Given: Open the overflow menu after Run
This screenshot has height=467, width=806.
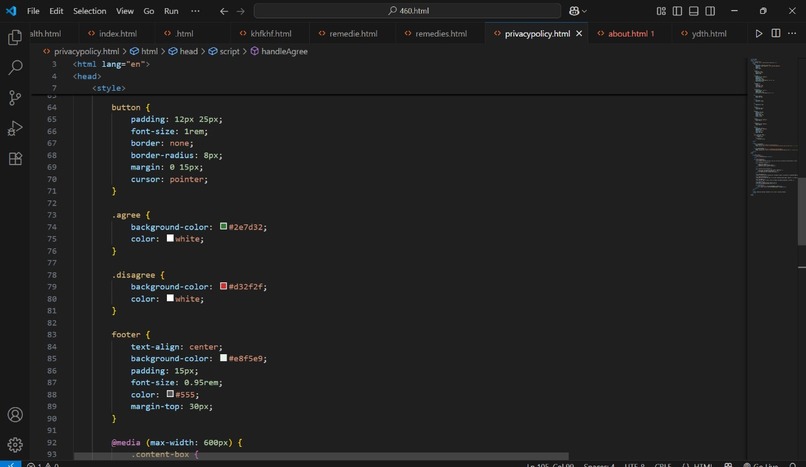Looking at the screenshot, I should [x=195, y=11].
